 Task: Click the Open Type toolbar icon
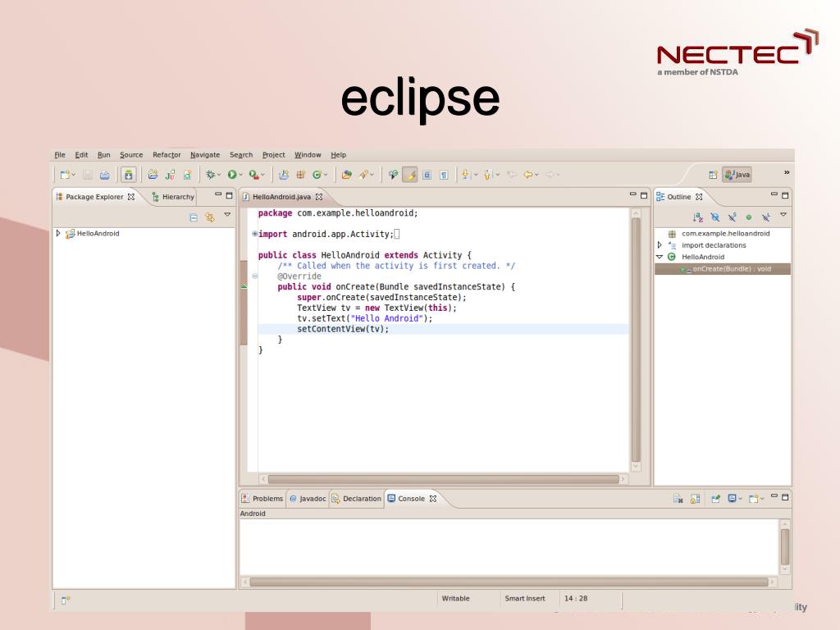(346, 175)
